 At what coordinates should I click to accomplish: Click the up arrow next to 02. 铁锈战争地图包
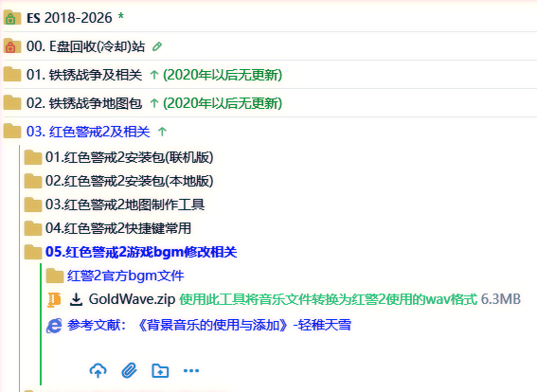[154, 103]
